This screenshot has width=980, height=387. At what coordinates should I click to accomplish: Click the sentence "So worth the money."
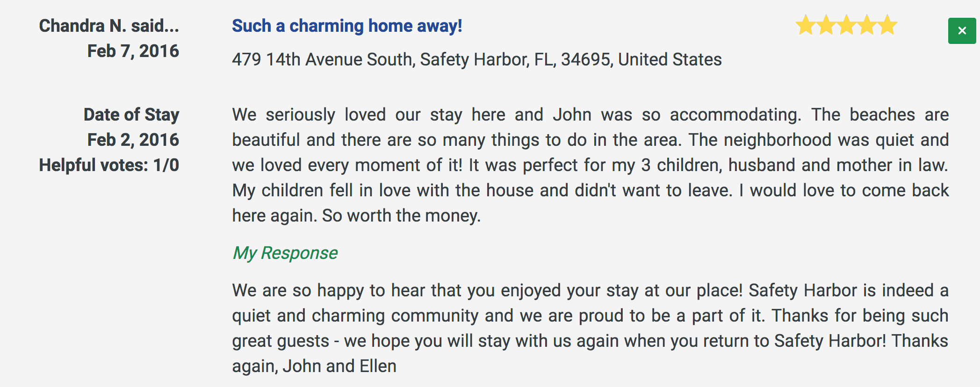pos(401,215)
